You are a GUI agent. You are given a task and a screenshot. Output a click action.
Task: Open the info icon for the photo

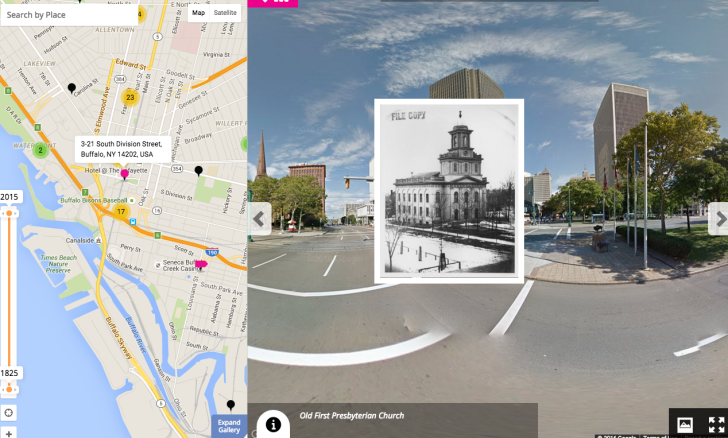(273, 425)
